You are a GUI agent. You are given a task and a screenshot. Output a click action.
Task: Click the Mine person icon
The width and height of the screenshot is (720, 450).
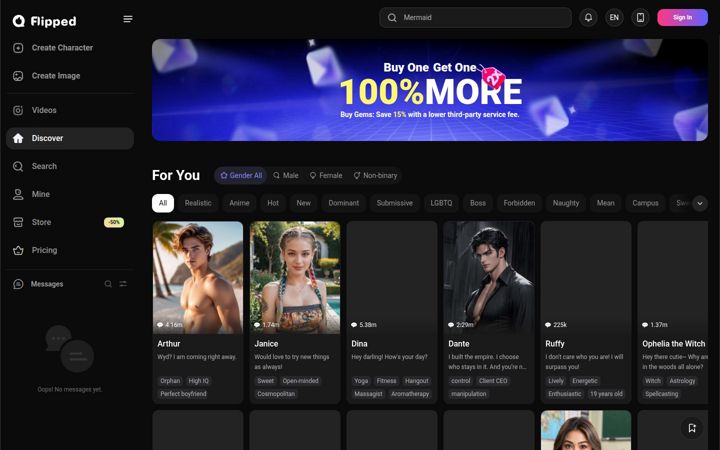pos(18,194)
